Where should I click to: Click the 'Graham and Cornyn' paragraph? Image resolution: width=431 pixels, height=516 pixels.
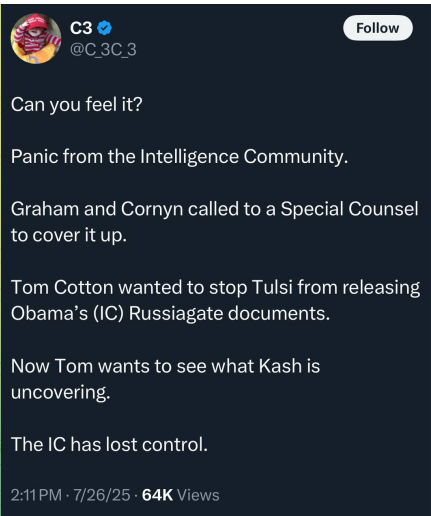214,222
